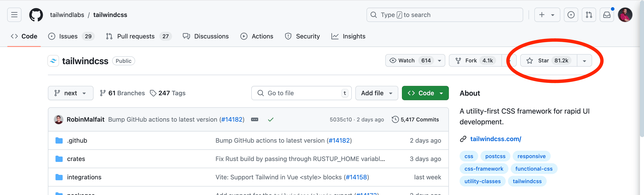The width and height of the screenshot is (644, 195).
Task: Open the .github folder
Action: pyautogui.click(x=77, y=140)
